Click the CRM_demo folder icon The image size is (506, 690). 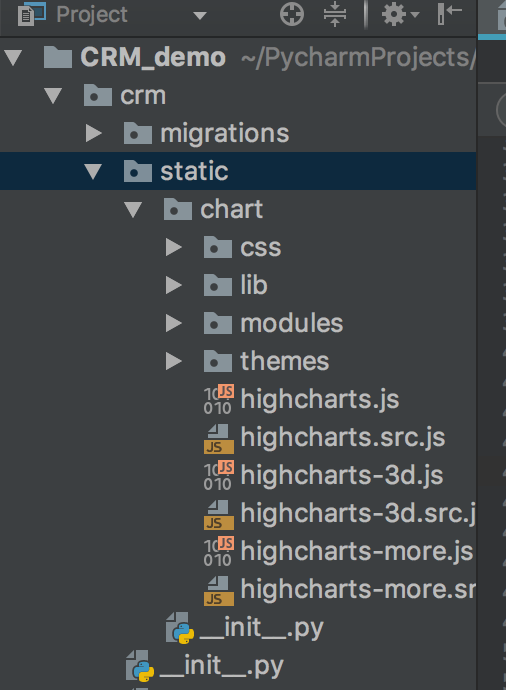pos(58,57)
